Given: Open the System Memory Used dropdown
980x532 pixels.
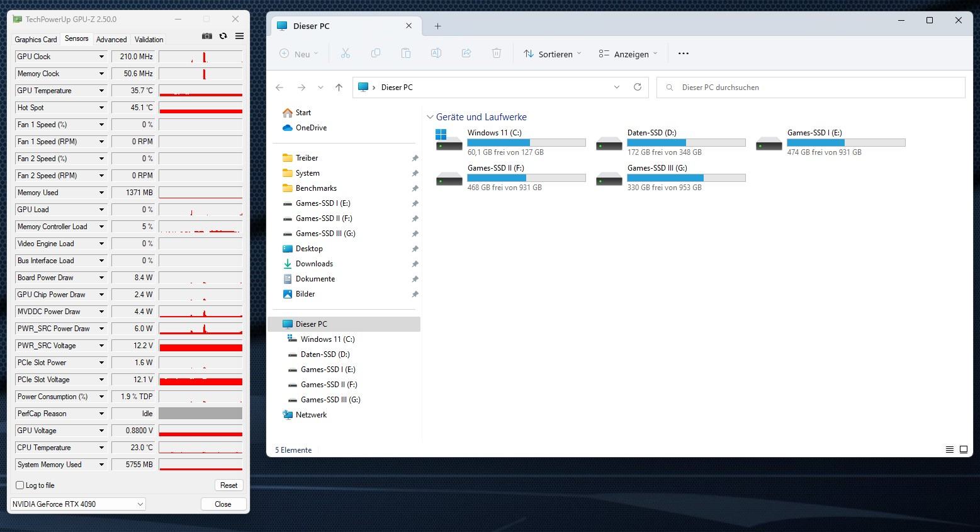Looking at the screenshot, I should [101, 465].
